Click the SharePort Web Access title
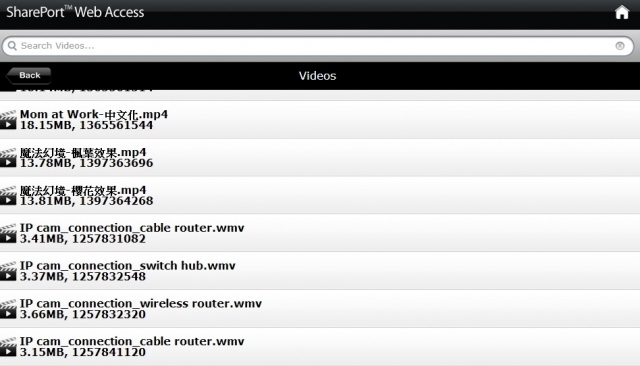The height and width of the screenshot is (366, 640). click(x=75, y=12)
